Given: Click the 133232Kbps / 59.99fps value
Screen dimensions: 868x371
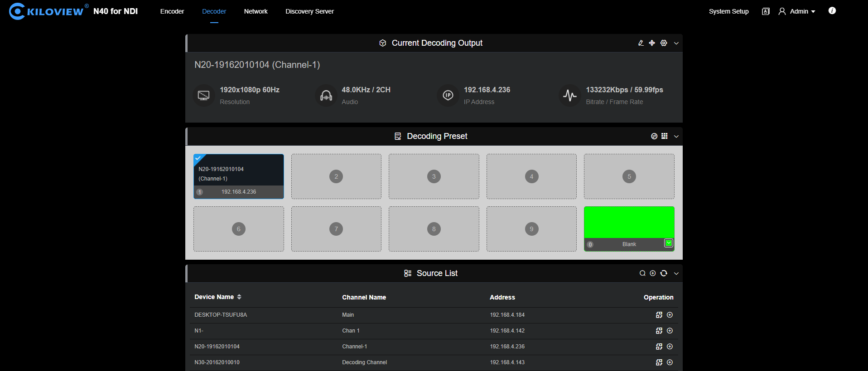Looking at the screenshot, I should pyautogui.click(x=624, y=90).
